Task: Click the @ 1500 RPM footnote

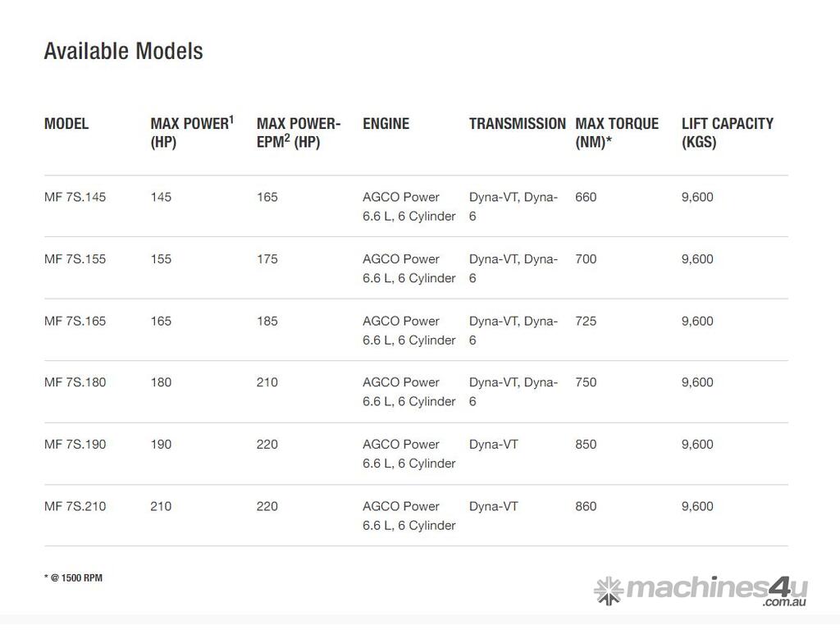Action: pyautogui.click(x=73, y=577)
